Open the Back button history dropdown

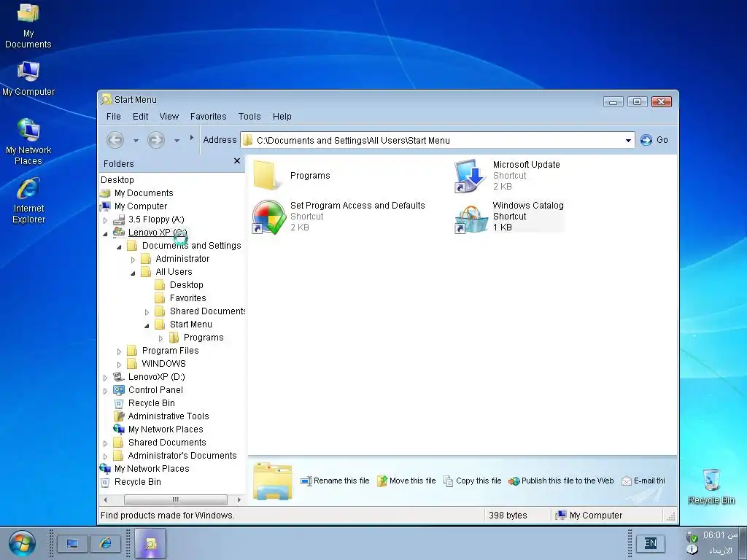coord(136,141)
